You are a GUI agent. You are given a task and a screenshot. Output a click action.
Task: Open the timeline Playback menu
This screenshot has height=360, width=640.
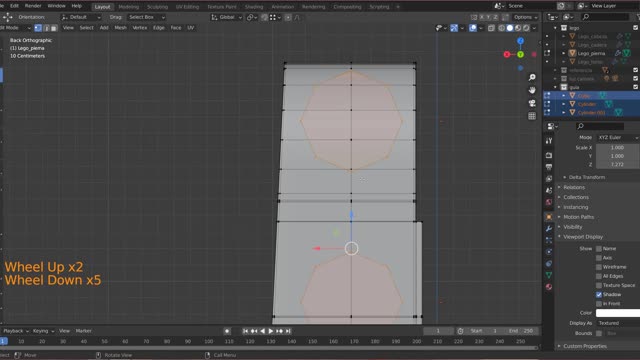[16, 331]
